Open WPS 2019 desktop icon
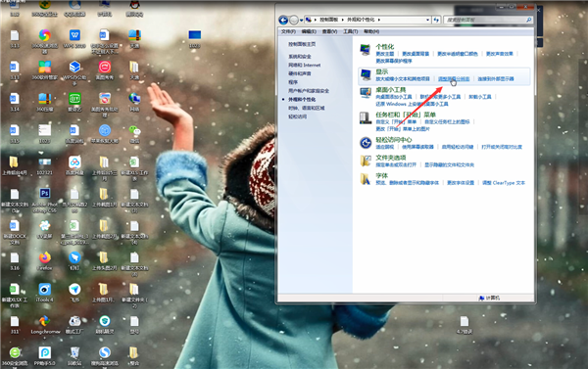Screen dimensions: 588x369 click(x=74, y=35)
